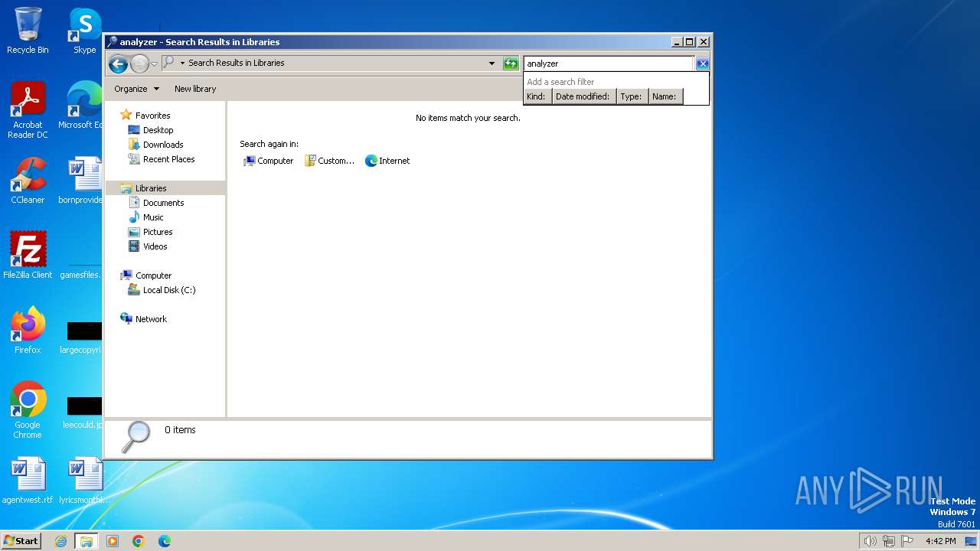This screenshot has width=980, height=551.
Task: Select Desktop under Favorites
Action: (x=158, y=130)
